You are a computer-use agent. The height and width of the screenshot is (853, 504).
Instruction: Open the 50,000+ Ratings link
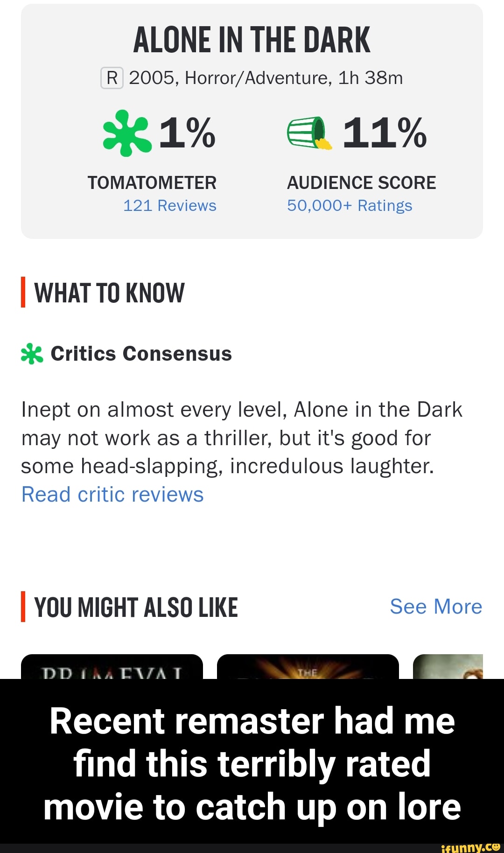pos(350,206)
